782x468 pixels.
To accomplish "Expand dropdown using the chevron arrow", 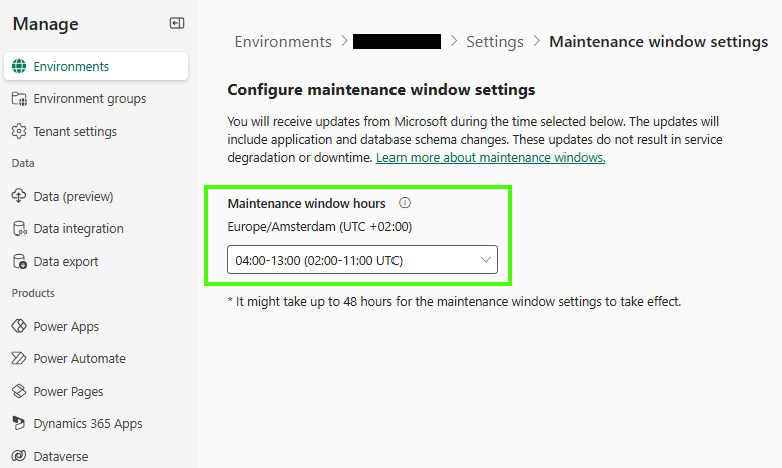I will [x=486, y=261].
